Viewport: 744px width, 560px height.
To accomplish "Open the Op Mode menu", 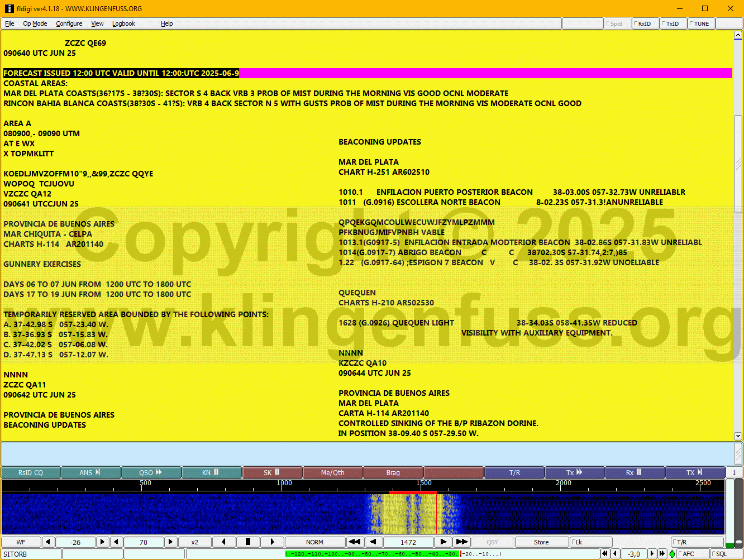I will (x=35, y=23).
